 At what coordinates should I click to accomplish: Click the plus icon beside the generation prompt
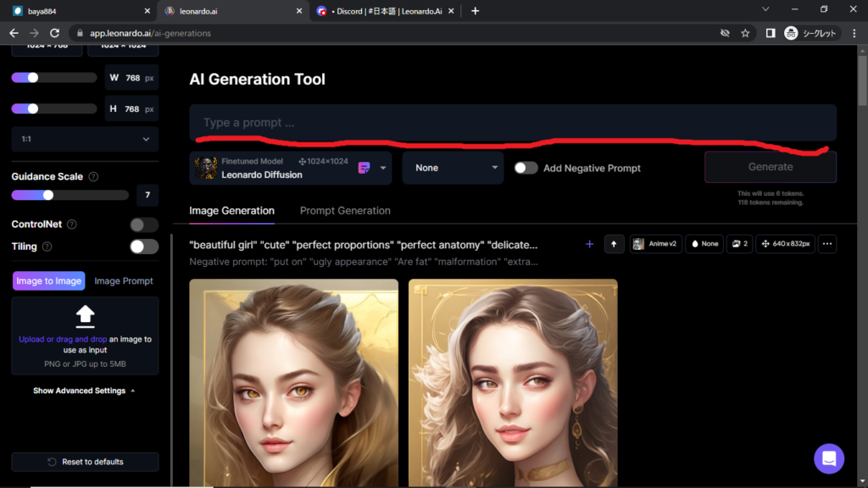coord(589,244)
